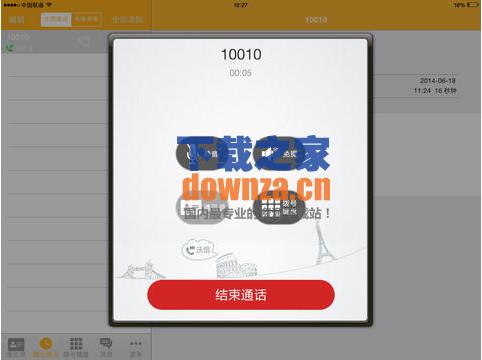The image size is (482, 360).
Task: Select the 10010 call record row
Action: [55, 42]
